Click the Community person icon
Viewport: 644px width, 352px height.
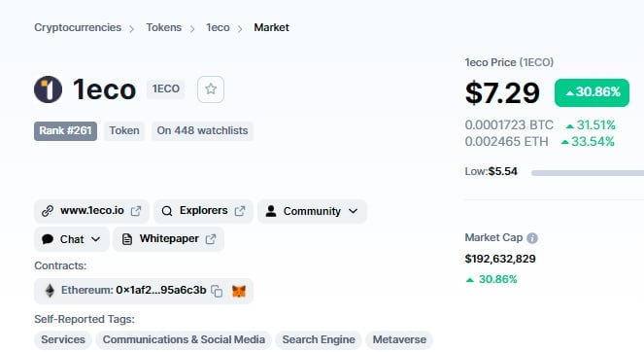[271, 211]
